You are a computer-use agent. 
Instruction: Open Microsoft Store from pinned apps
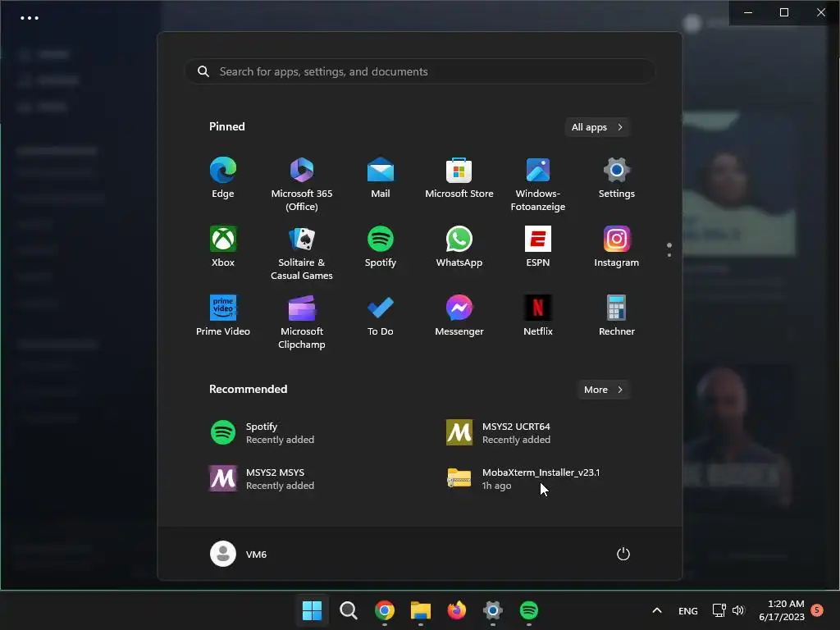[459, 178]
